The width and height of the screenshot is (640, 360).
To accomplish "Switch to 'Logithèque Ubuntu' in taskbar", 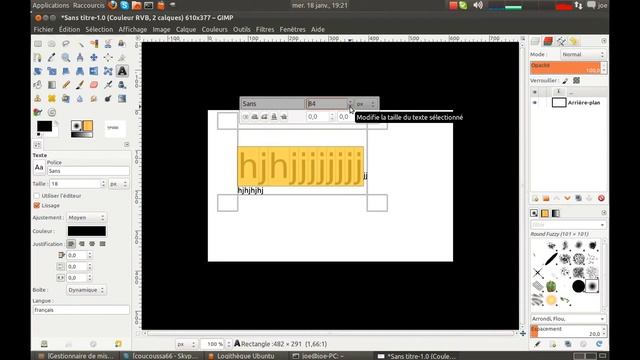I will (246, 356).
